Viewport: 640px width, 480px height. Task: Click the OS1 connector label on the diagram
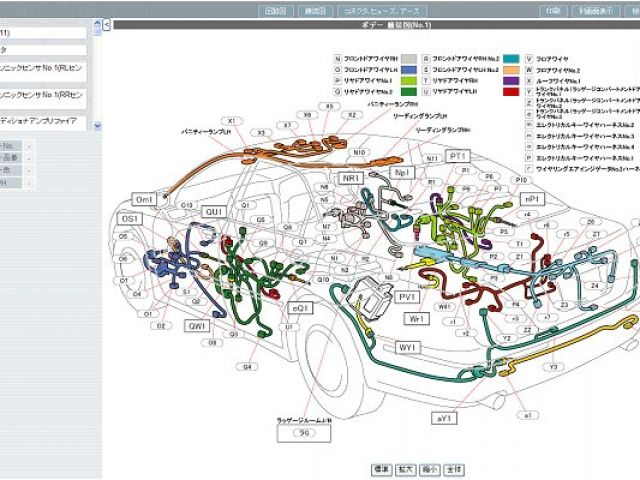click(130, 218)
